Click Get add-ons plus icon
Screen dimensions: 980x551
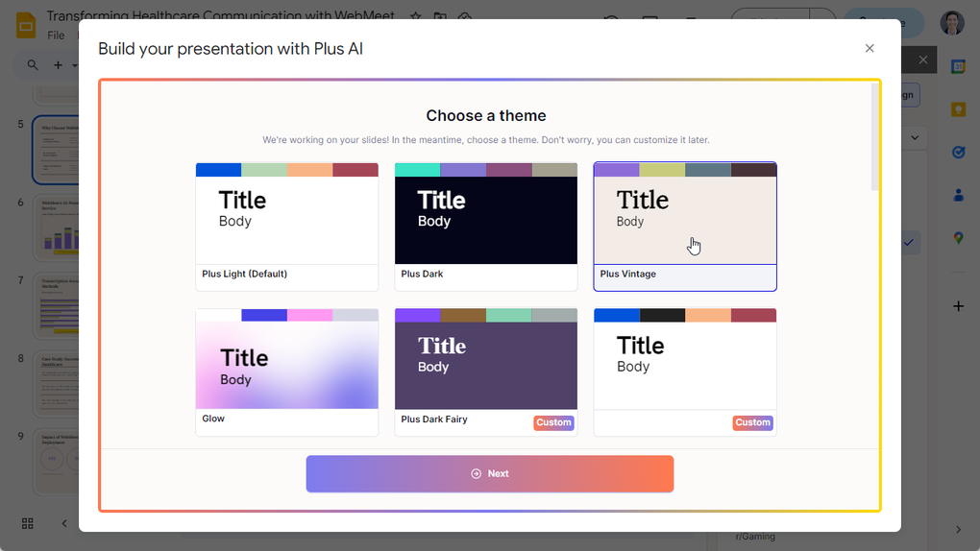click(x=958, y=306)
